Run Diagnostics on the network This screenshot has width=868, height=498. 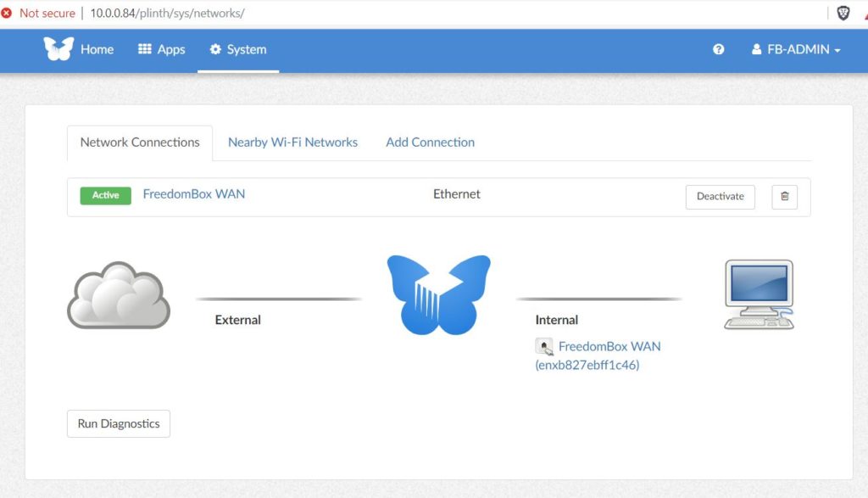pos(119,424)
